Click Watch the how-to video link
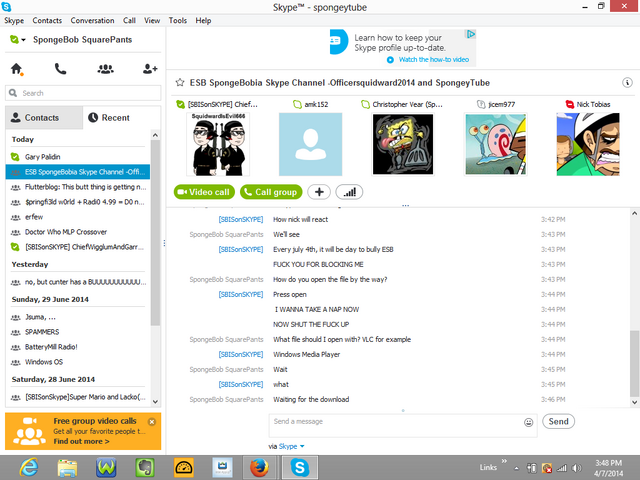This screenshot has width=640, height=480. pyautogui.click(x=433, y=60)
